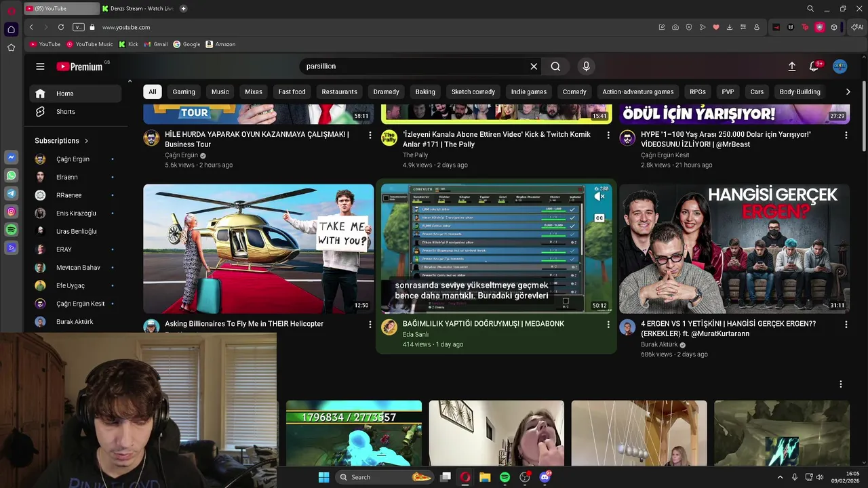Screen dimensions: 868x488
Task: Click the Windows Start button
Action: (x=323, y=477)
